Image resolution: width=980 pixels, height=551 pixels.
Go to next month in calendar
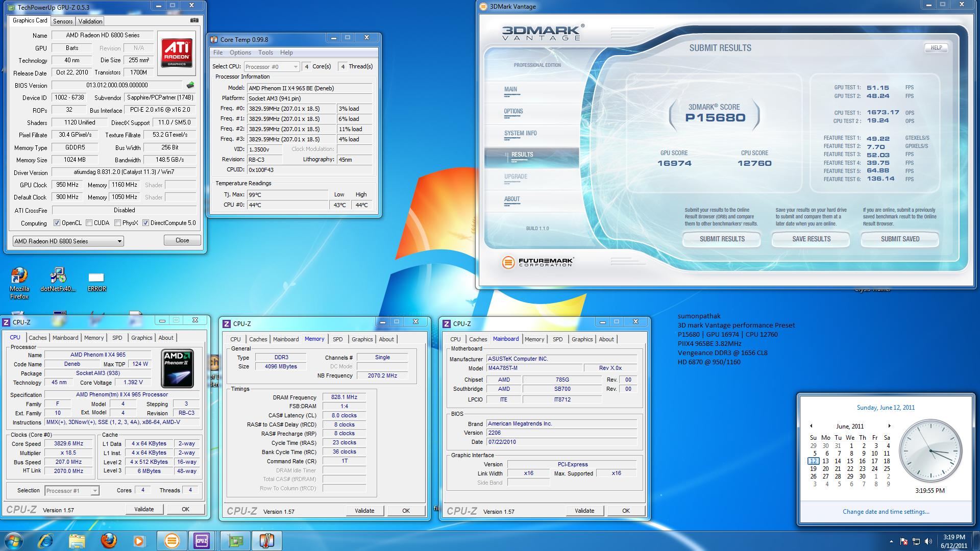(889, 426)
